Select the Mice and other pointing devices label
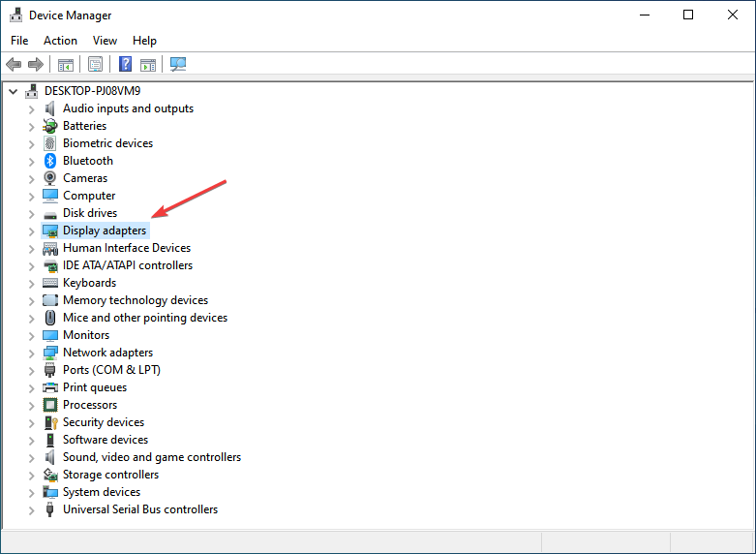Image resolution: width=756 pixels, height=554 pixels. (x=145, y=318)
